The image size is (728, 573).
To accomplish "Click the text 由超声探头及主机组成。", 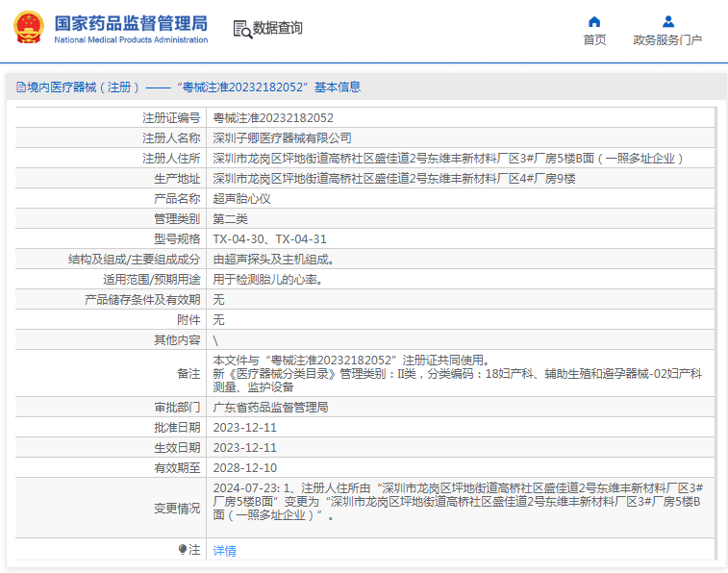I will click(273, 260).
